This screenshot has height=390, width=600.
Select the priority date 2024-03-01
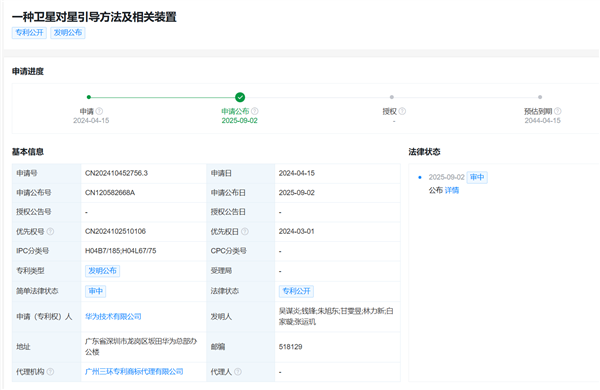(297, 231)
